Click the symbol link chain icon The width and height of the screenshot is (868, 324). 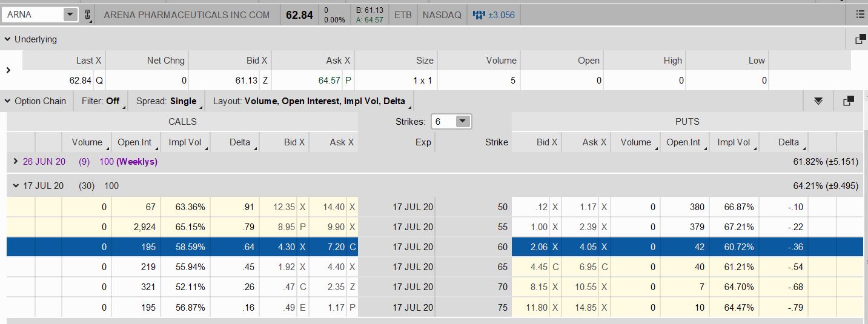point(87,15)
